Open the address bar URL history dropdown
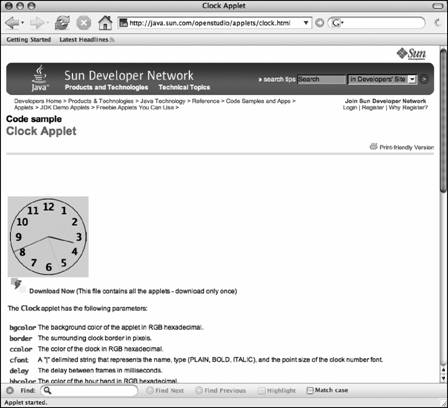The image size is (448, 408). (305, 23)
